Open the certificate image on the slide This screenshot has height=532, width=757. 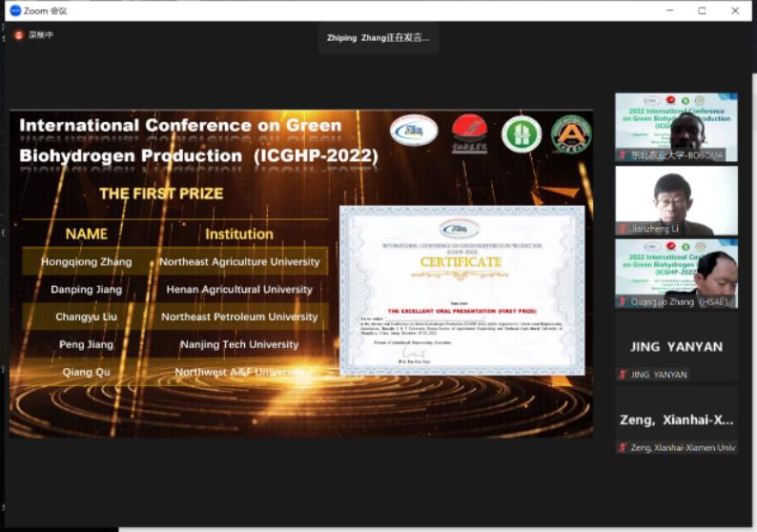pyautogui.click(x=462, y=291)
